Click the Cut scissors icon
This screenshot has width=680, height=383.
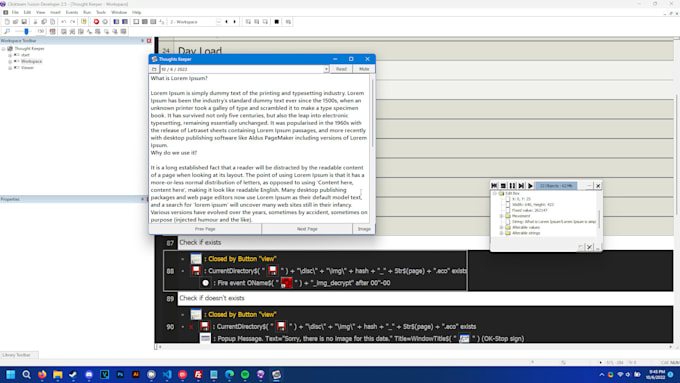point(35,22)
